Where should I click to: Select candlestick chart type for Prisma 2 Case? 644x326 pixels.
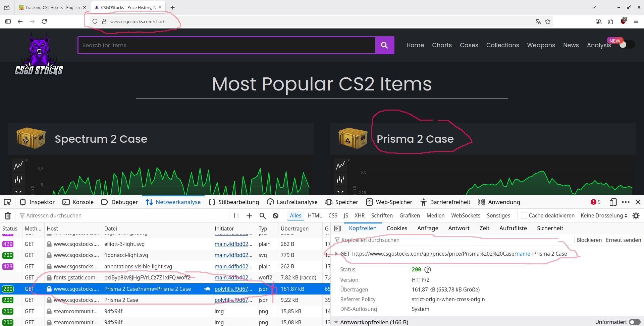340,180
